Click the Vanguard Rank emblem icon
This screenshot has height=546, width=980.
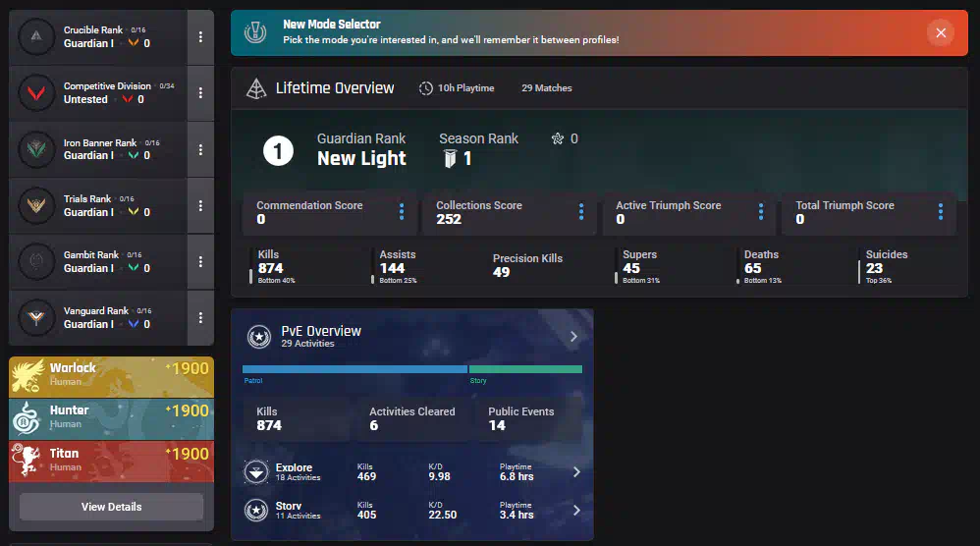pyautogui.click(x=36, y=318)
